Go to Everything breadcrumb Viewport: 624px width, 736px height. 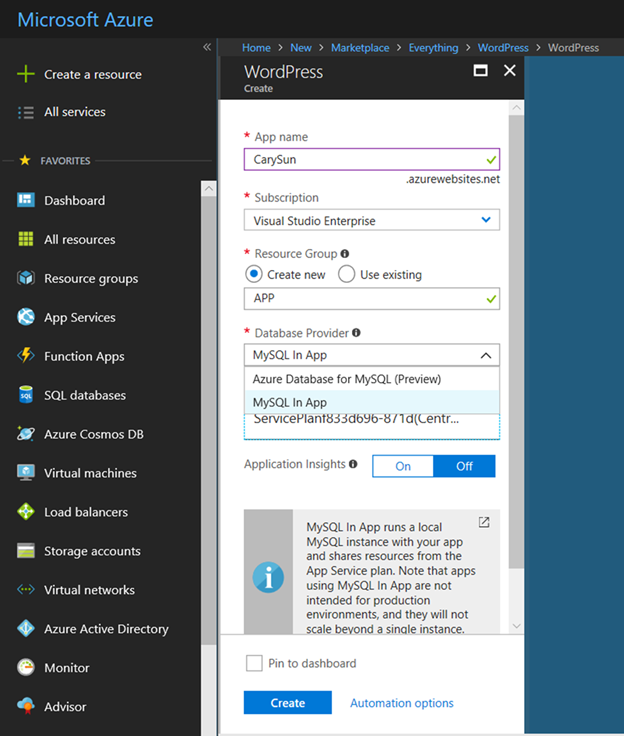433,48
